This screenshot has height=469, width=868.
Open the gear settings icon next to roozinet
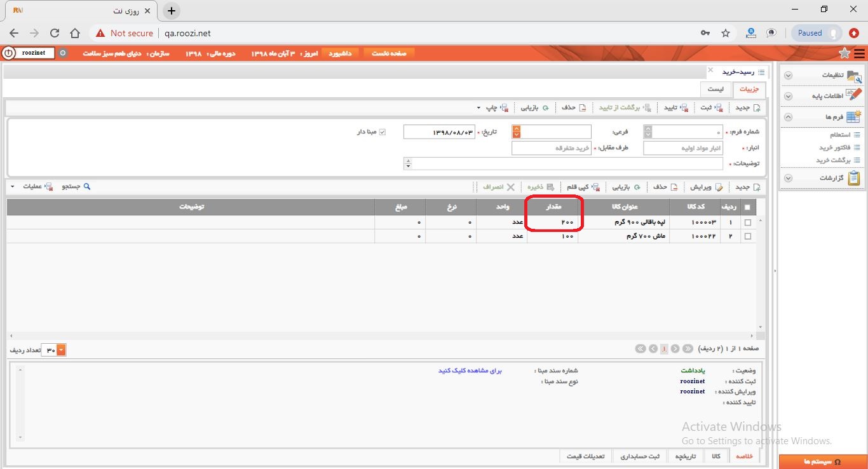(62, 53)
